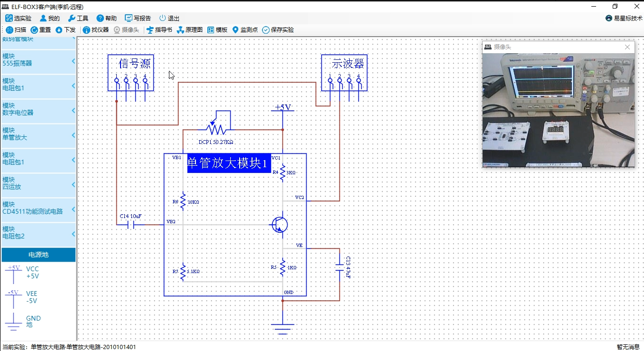
Task: Click the 扫描 scan toolbar icon
Action: (x=9, y=30)
